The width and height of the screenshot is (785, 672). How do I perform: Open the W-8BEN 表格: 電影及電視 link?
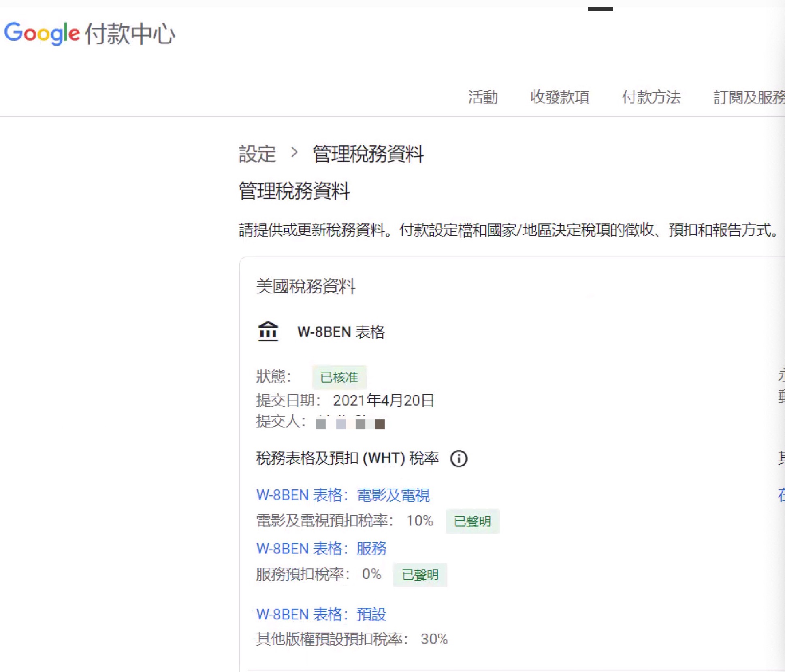tap(343, 495)
